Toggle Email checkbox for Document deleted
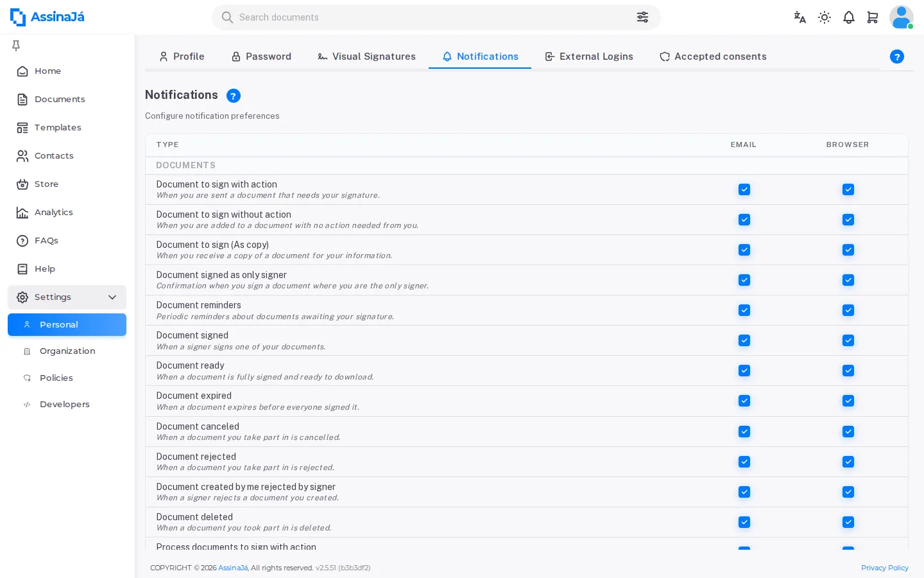 tap(744, 522)
